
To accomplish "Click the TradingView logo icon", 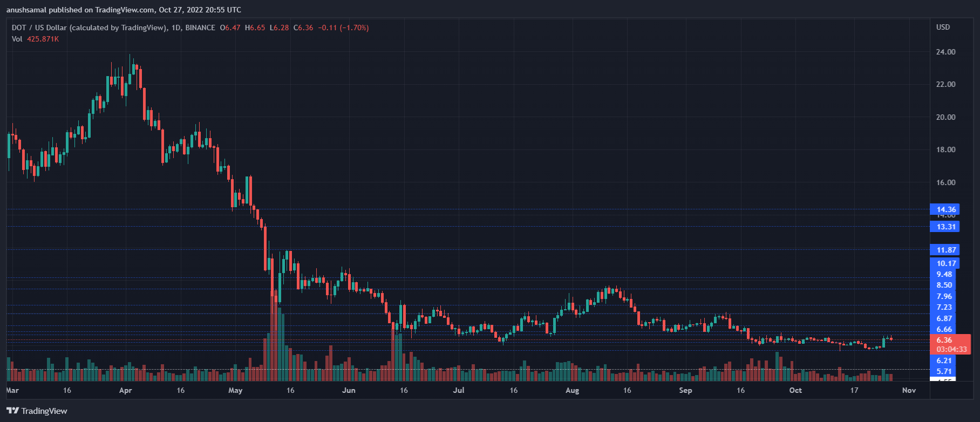I will [x=12, y=411].
